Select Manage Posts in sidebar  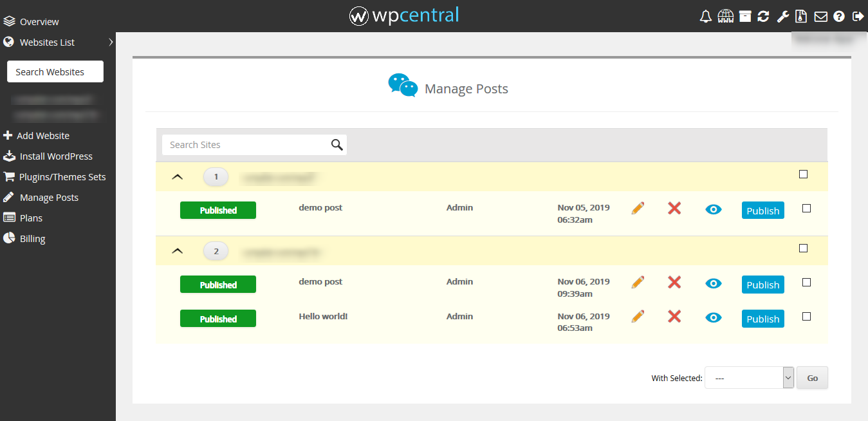tap(49, 198)
